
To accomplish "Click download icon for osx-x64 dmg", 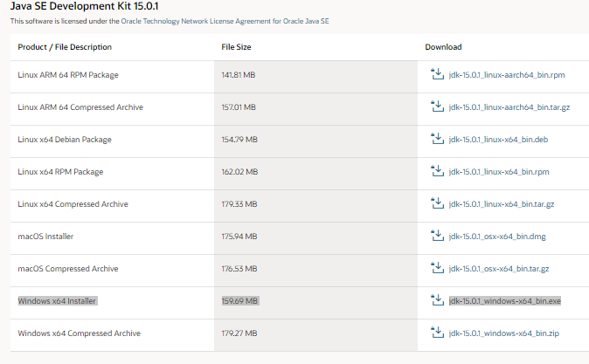I will (437, 236).
